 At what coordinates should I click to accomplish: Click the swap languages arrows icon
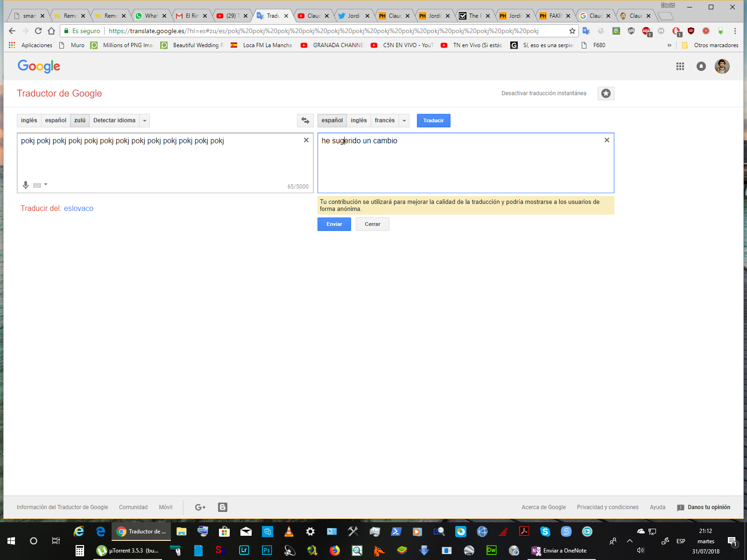click(x=305, y=120)
